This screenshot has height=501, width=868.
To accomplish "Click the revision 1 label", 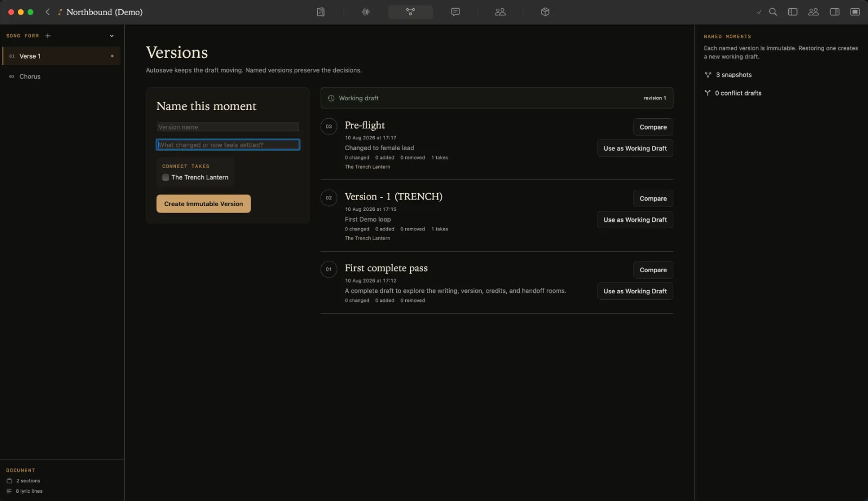I will (x=655, y=98).
